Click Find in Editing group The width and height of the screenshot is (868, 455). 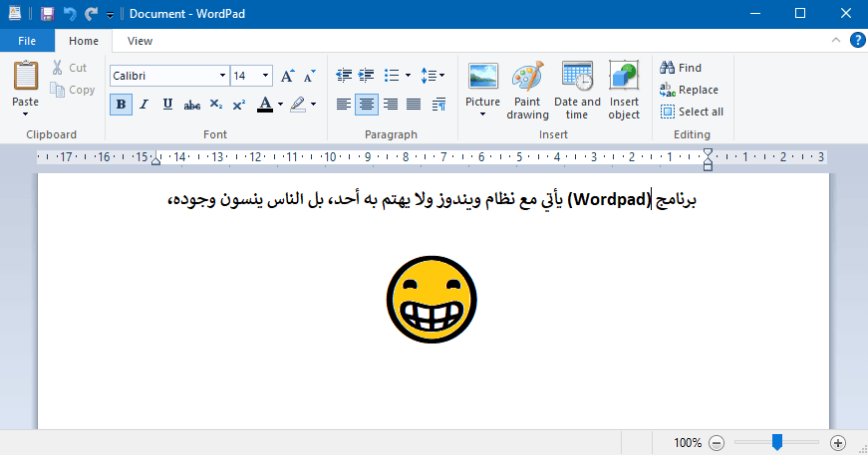coord(681,68)
